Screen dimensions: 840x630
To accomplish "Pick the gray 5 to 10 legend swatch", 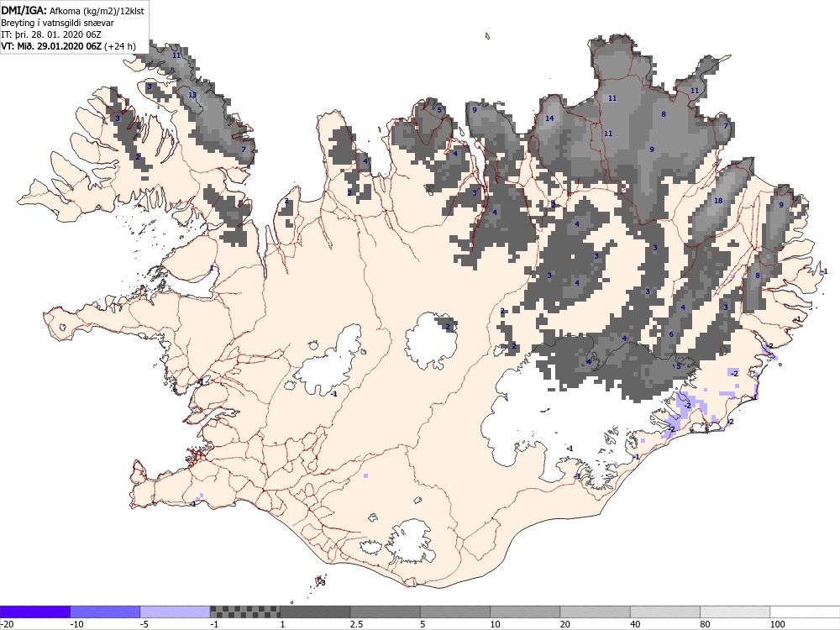I will click(455, 612).
